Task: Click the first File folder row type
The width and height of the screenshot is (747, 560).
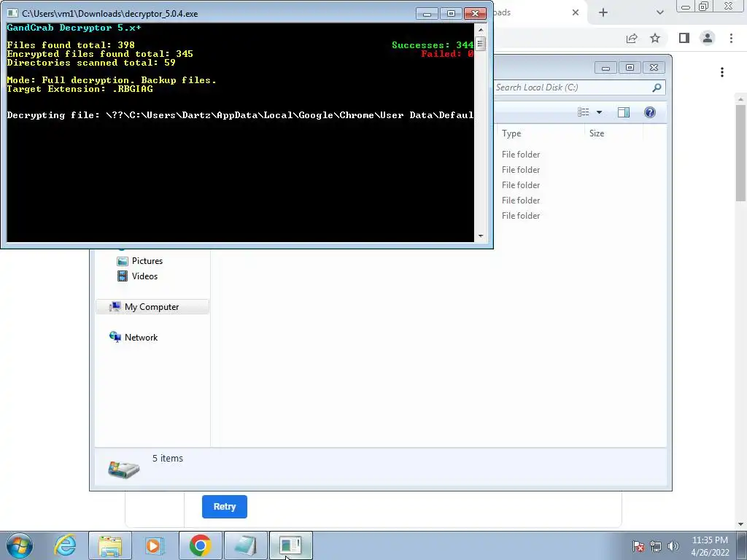Action: point(521,155)
